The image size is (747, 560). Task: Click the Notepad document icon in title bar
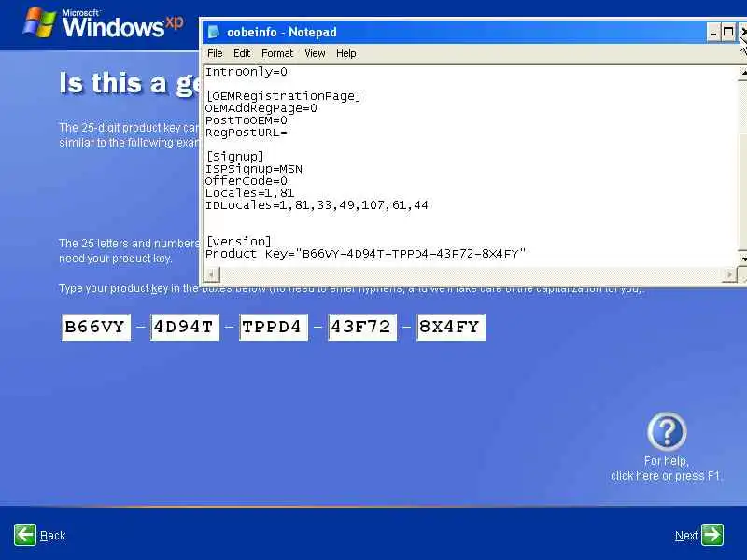[x=214, y=32]
